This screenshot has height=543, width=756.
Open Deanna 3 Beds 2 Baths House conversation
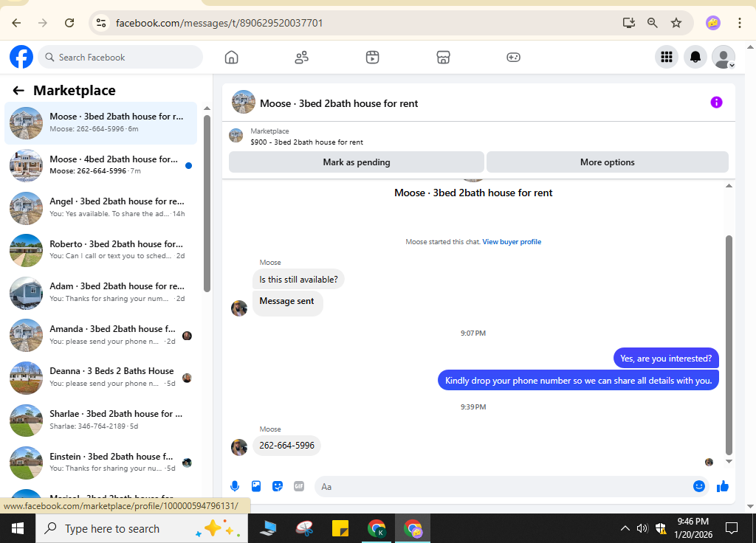click(100, 377)
